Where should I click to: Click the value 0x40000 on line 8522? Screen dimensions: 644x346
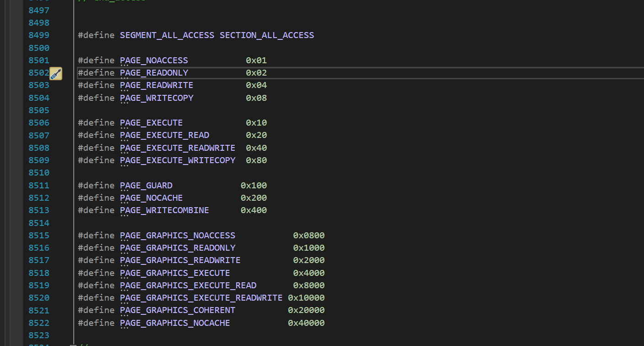click(x=306, y=323)
